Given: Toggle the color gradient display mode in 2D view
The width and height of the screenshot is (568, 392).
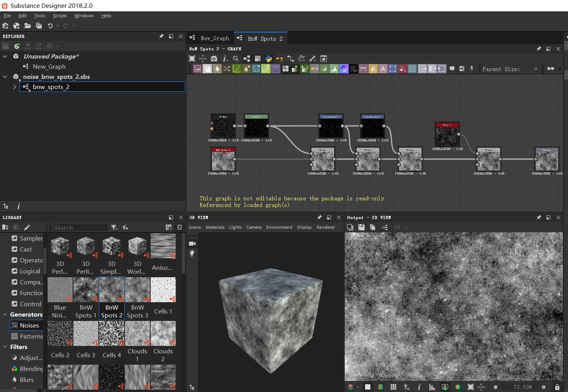Looking at the screenshot, I should click(381, 387).
